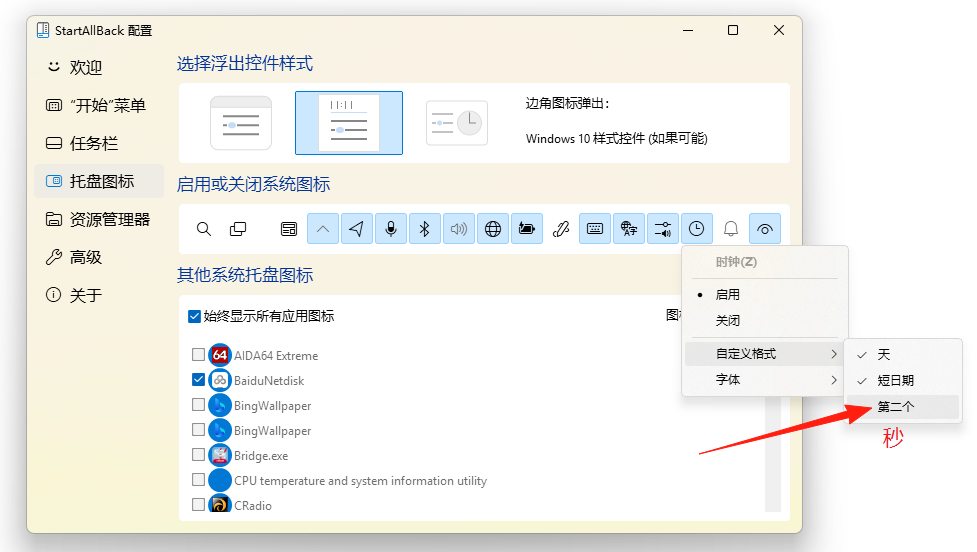
Task: Toggle the input language indicator icon
Action: coord(629,229)
